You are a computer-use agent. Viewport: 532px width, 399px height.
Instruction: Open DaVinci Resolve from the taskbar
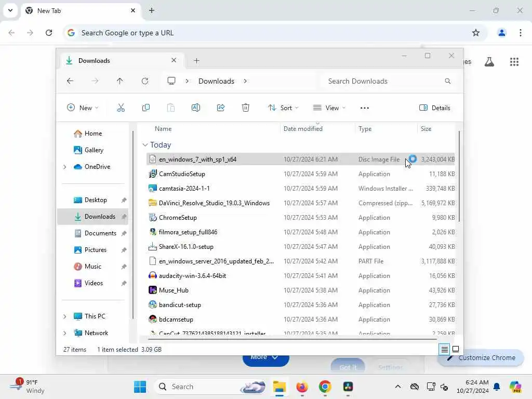click(348, 387)
